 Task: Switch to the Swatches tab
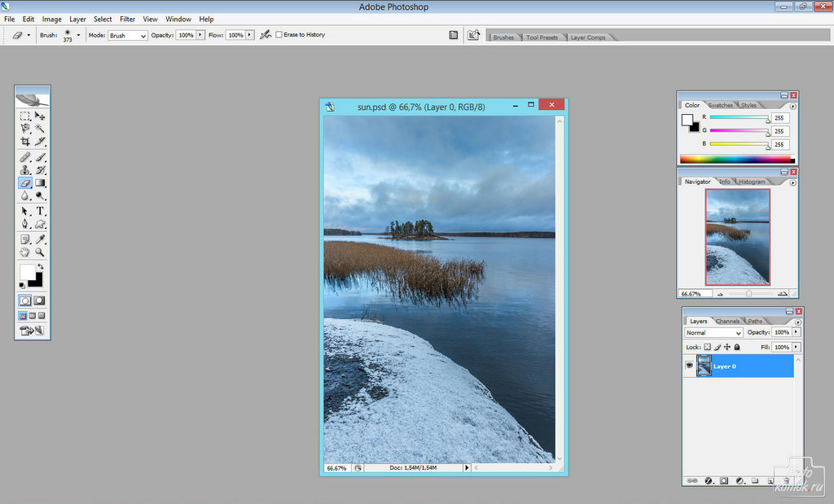point(720,105)
